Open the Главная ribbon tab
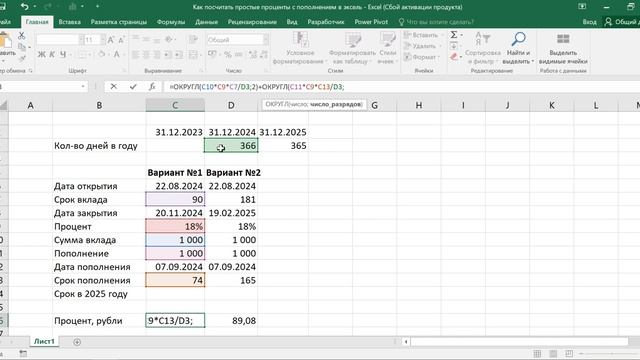Viewport: 640px width, 360px height. click(37, 22)
